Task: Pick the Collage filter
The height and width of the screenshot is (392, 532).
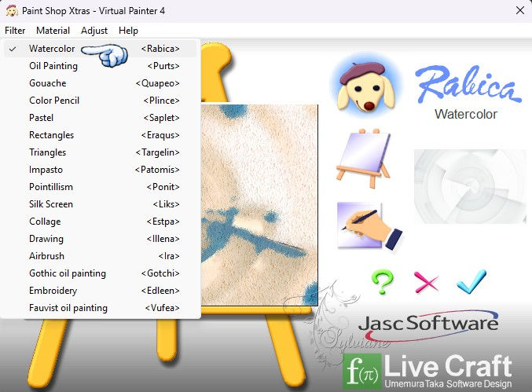Action: click(x=101, y=222)
